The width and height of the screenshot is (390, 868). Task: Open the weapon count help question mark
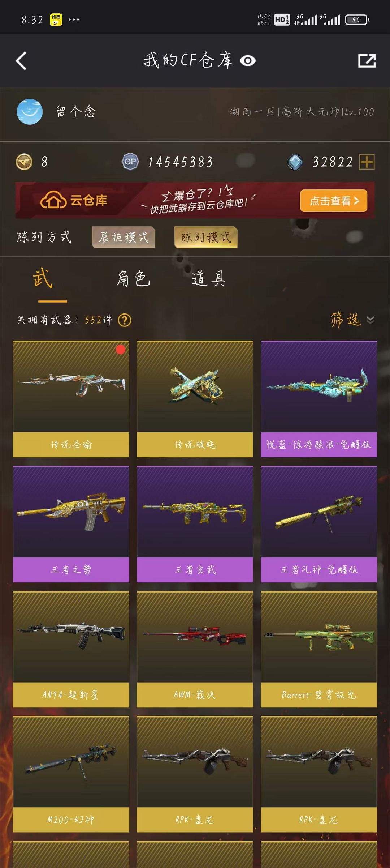[x=125, y=320]
